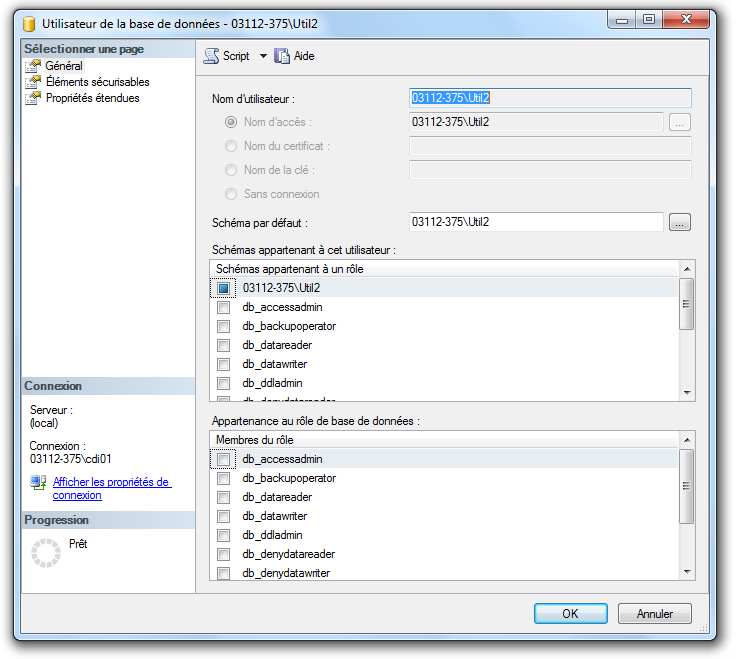Select the Général page icon
The height and width of the screenshot is (659, 739).
(x=34, y=66)
